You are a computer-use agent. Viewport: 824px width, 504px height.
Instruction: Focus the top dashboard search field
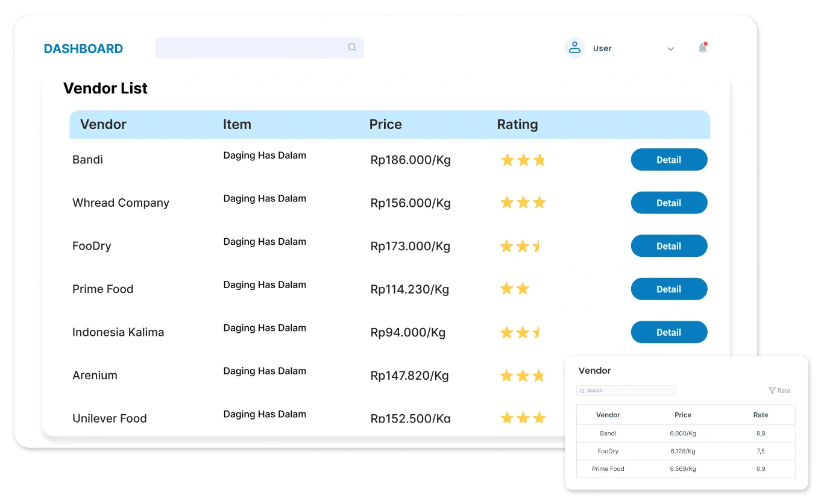pos(253,48)
